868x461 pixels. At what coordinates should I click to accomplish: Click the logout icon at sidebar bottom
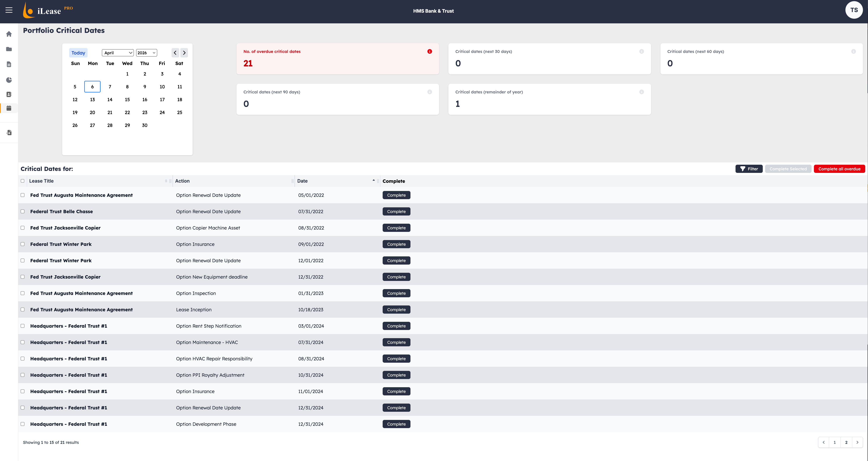click(x=9, y=133)
